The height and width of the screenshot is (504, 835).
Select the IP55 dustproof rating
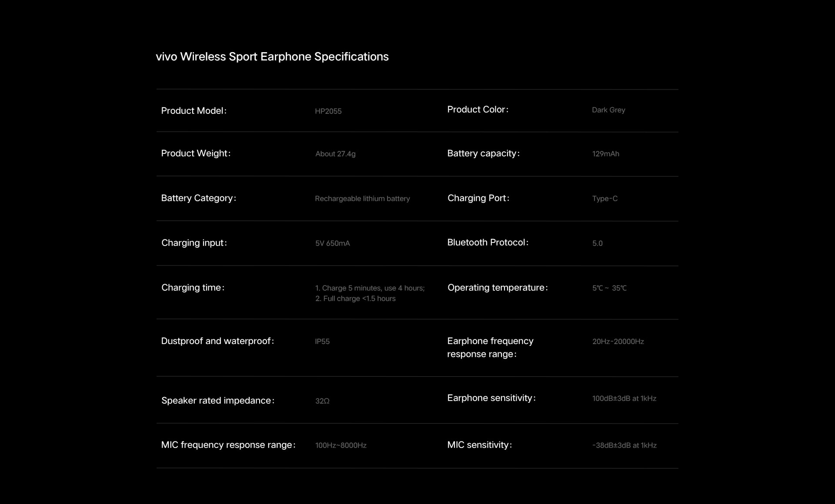(x=322, y=342)
